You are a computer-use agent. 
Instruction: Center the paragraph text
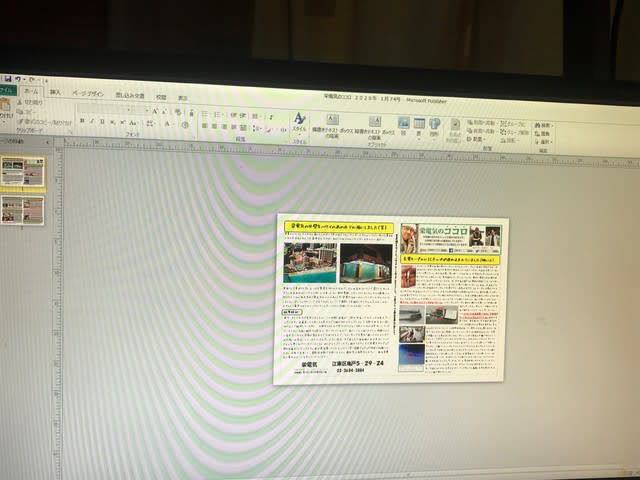214,126
